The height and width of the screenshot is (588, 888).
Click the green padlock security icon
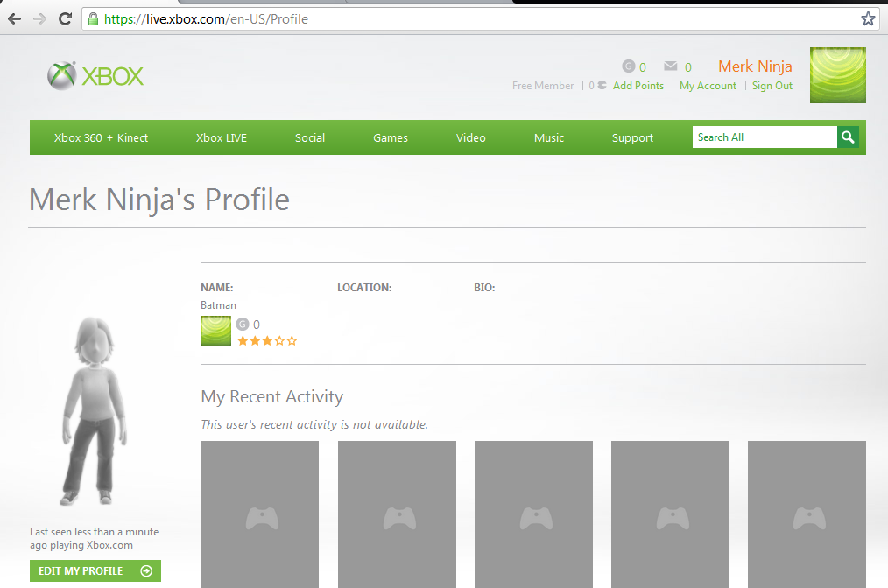94,19
